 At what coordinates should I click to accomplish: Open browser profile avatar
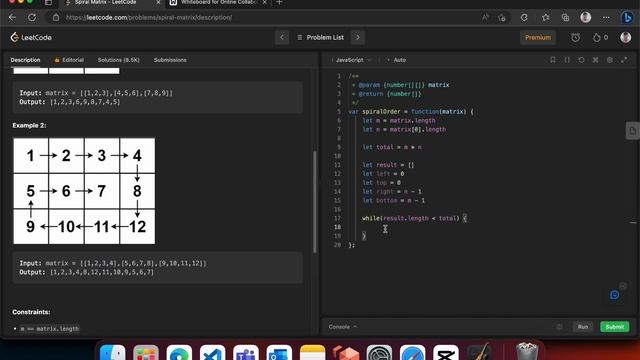point(586,18)
